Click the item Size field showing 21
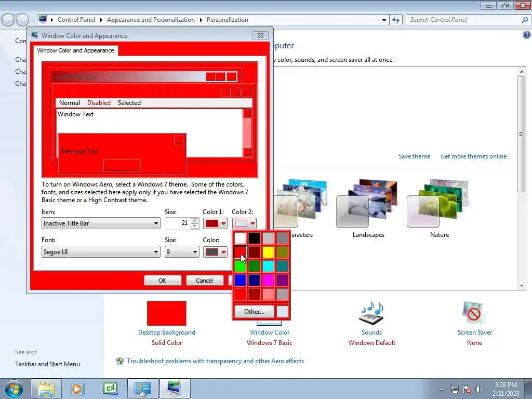This screenshot has height=399, width=532. point(178,223)
